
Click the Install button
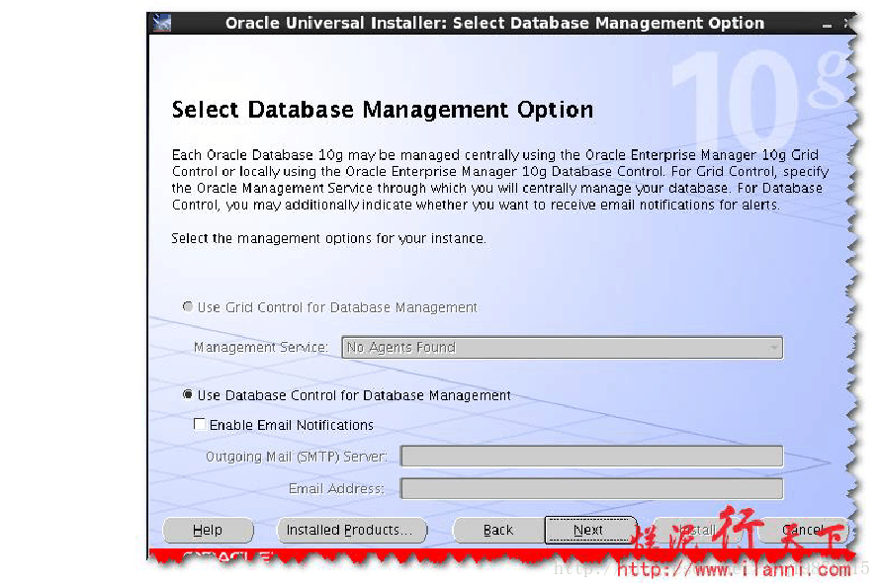pyautogui.click(x=696, y=530)
